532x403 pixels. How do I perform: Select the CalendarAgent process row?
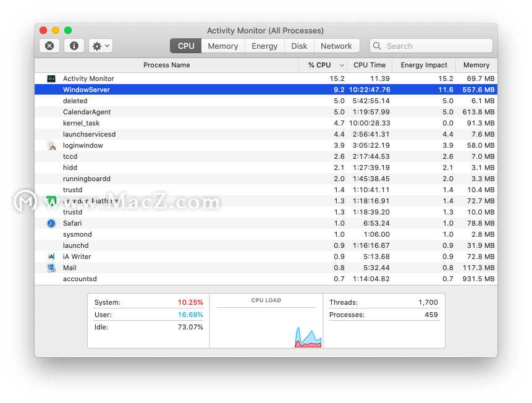[266, 112]
